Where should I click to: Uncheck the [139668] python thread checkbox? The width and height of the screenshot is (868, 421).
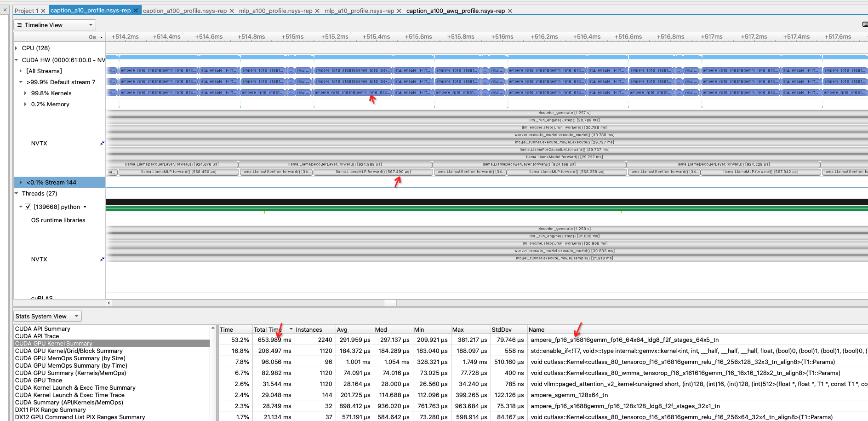pos(28,207)
